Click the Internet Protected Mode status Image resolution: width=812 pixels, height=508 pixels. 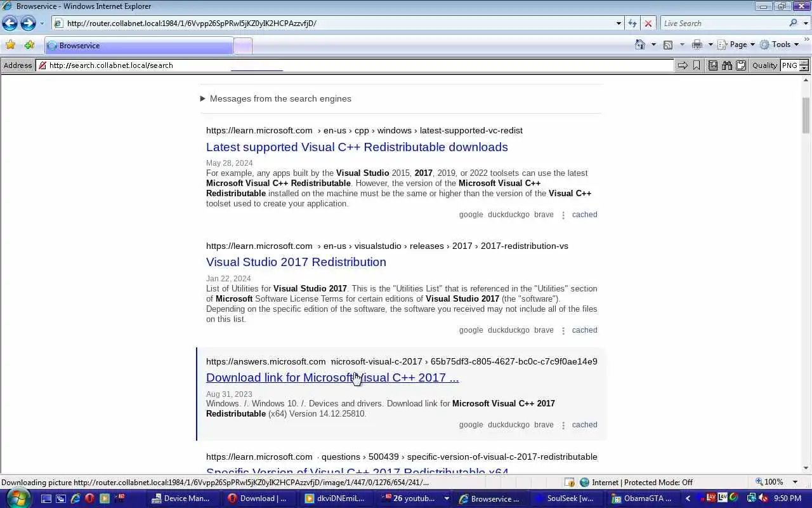[636, 482]
